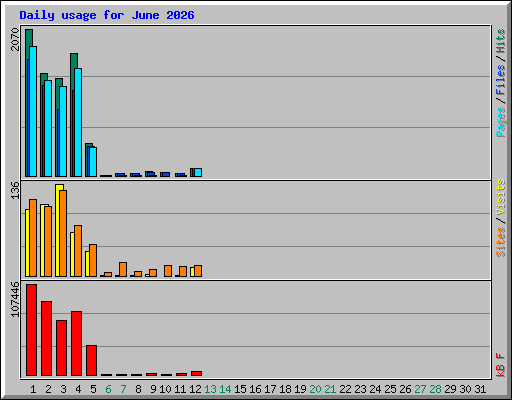Select the cyan 'Pages' legend label
The height and width of the screenshot is (400, 512).
pos(501,122)
